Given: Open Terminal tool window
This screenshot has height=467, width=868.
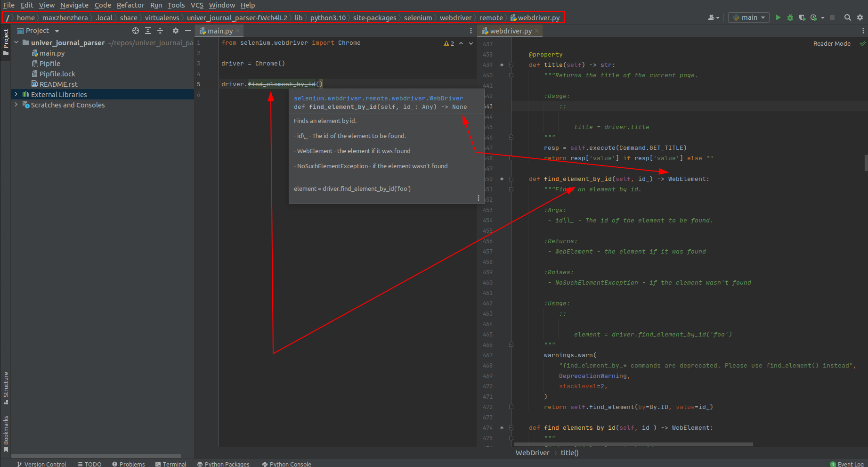Looking at the screenshot, I should pyautogui.click(x=171, y=464).
